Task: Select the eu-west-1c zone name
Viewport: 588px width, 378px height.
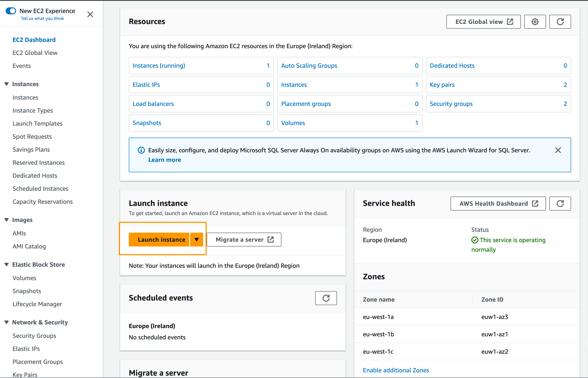Action: (x=378, y=352)
